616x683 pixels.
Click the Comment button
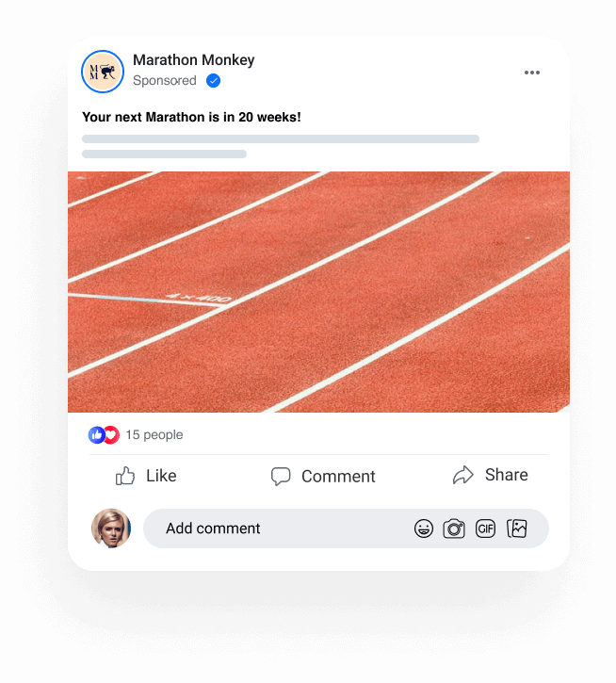[323, 476]
